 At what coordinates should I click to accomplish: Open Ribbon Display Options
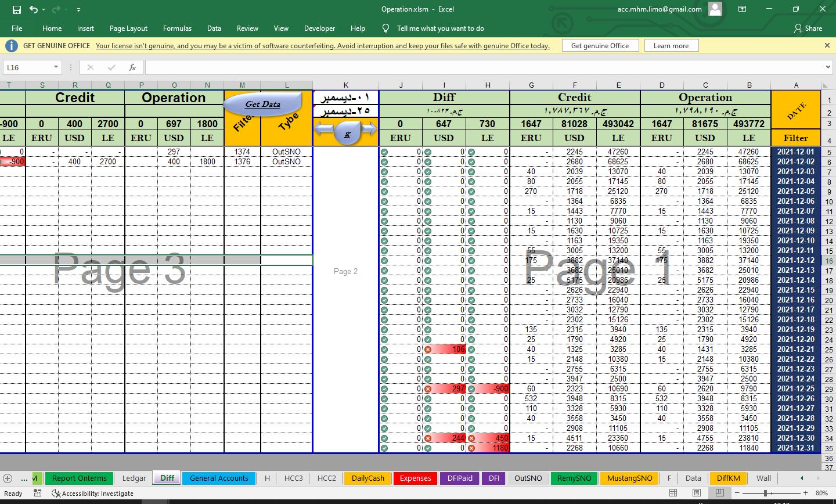(x=742, y=9)
